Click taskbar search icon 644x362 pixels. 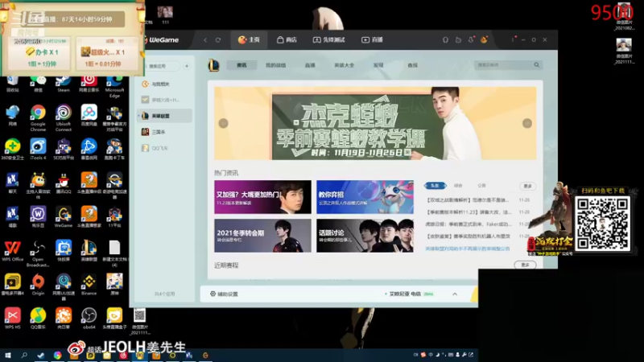tap(24, 355)
